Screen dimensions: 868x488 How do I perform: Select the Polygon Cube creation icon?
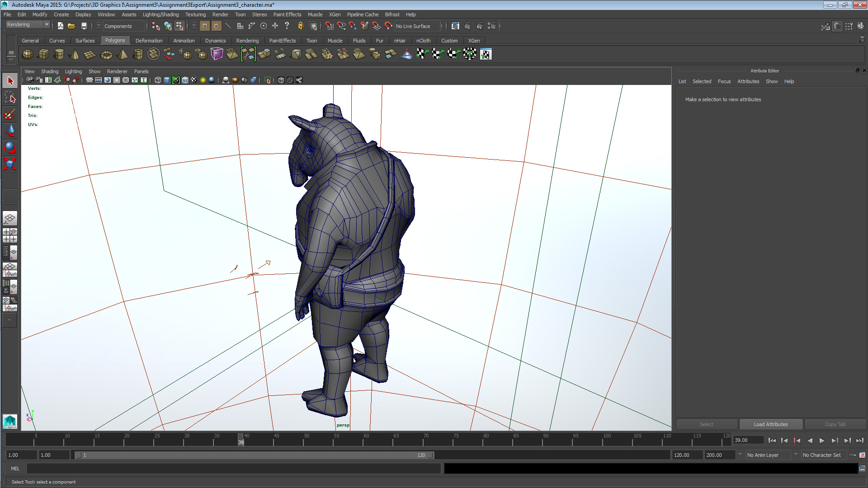43,54
